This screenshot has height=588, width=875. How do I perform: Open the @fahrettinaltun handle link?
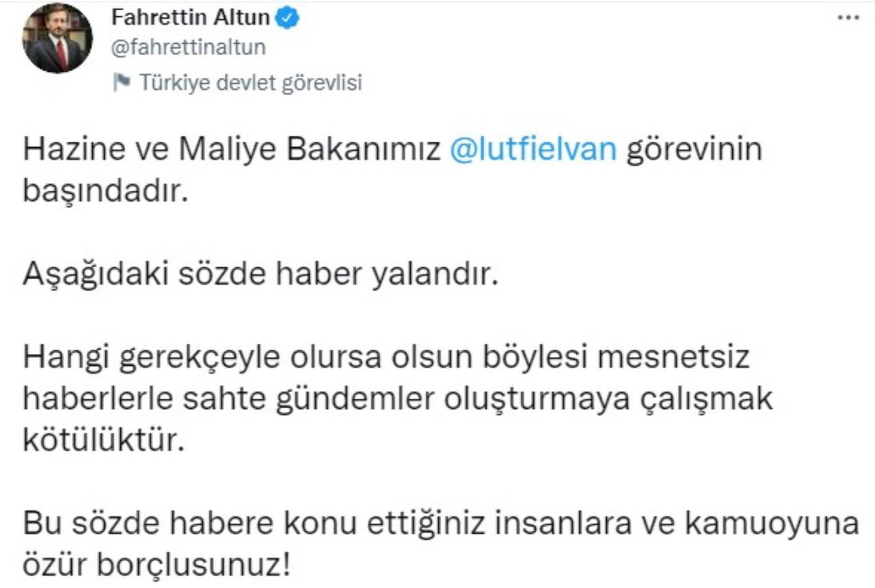188,48
